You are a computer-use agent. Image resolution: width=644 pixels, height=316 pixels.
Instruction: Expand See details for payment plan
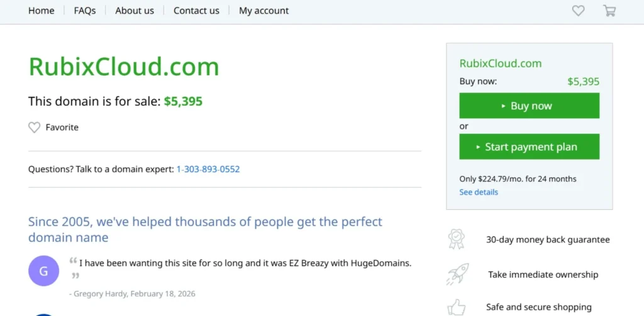point(479,192)
